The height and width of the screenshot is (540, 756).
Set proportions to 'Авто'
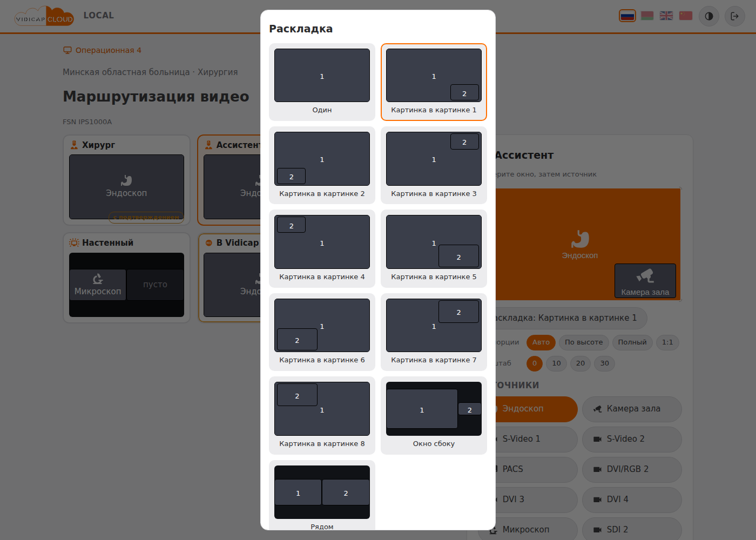pos(541,342)
